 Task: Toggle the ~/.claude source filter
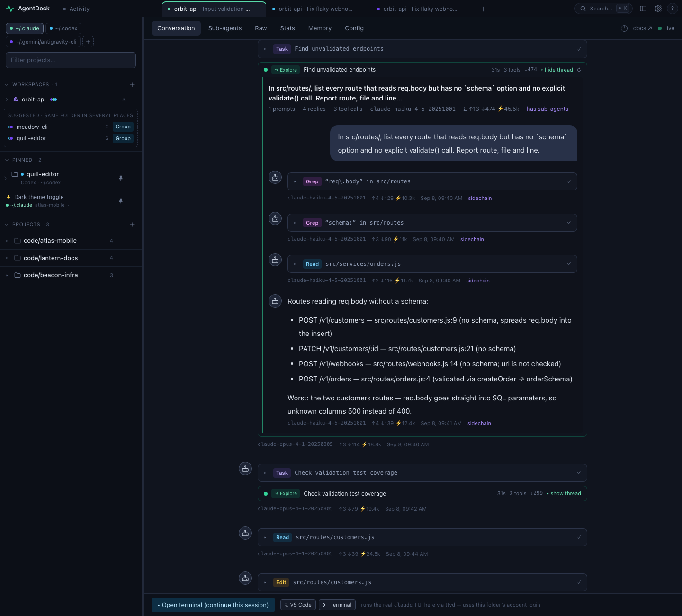click(25, 28)
